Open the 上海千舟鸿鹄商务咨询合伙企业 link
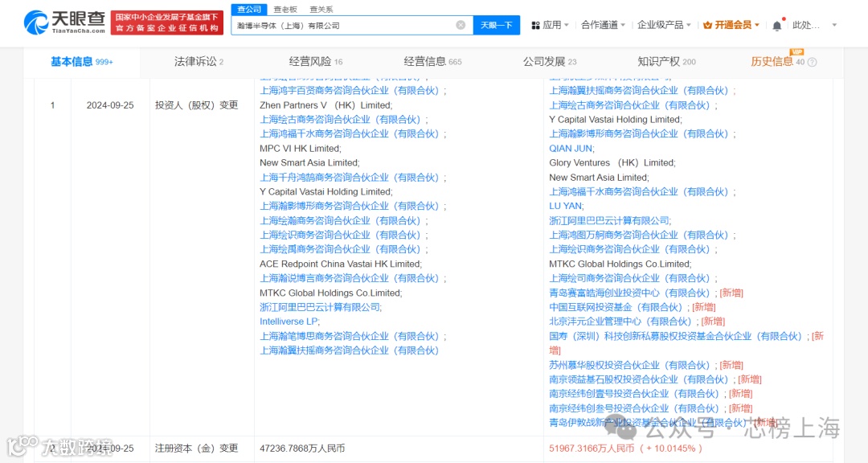This screenshot has width=868, height=463. 350,178
